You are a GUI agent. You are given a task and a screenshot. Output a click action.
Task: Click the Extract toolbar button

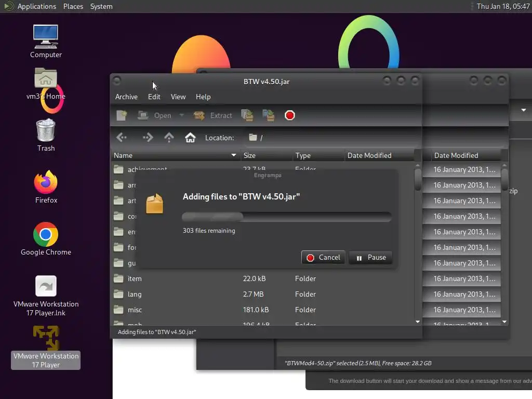click(x=212, y=116)
